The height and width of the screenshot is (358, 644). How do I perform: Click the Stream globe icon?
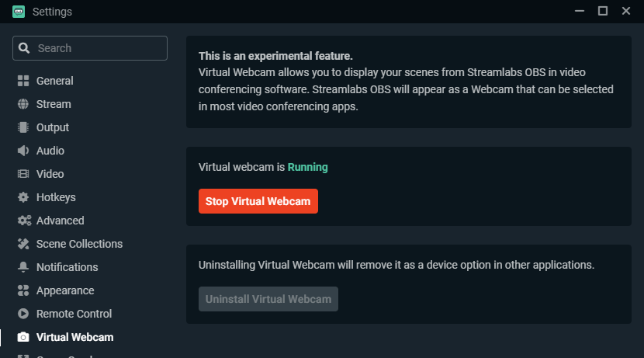pyautogui.click(x=23, y=104)
